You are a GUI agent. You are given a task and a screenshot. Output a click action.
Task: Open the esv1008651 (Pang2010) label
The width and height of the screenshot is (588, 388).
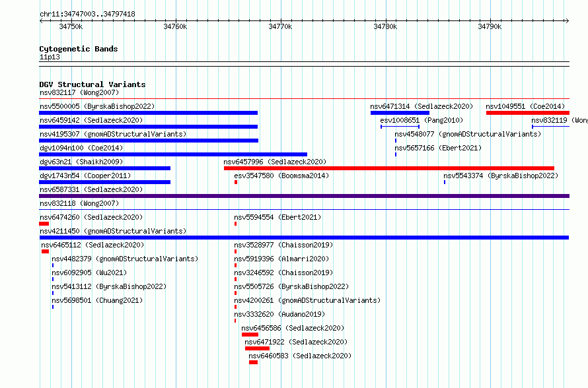pos(422,120)
